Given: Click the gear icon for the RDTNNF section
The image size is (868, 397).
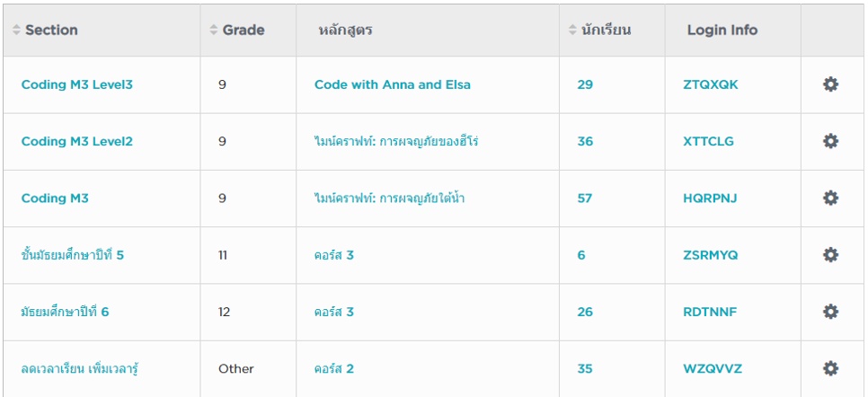Looking at the screenshot, I should pos(830,312).
